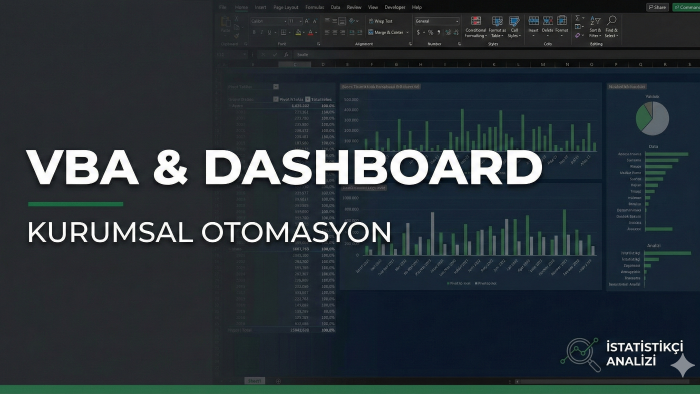Expand the Font Color dropdown arrow

316,33
